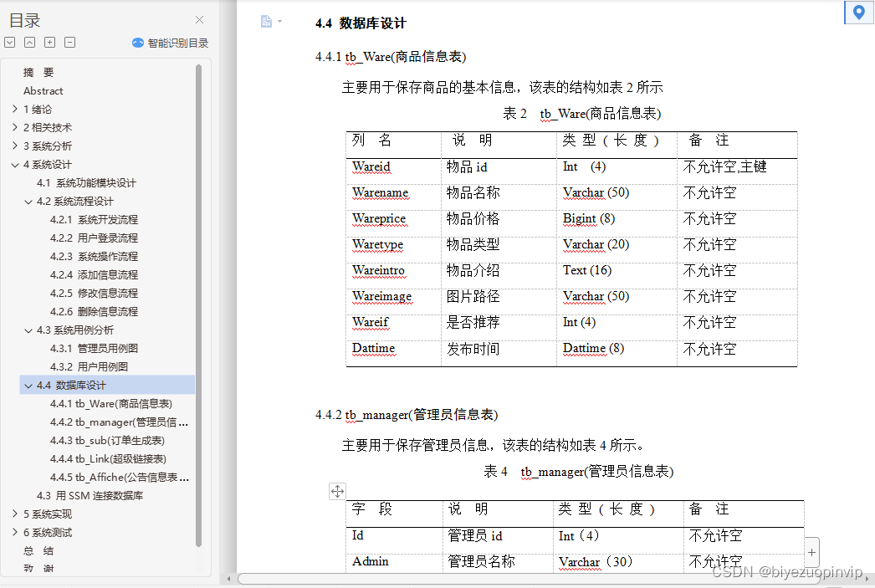This screenshot has height=588, width=875.
Task: Click the collapse-all up-arrow icon under 目录
Action: (x=29, y=43)
